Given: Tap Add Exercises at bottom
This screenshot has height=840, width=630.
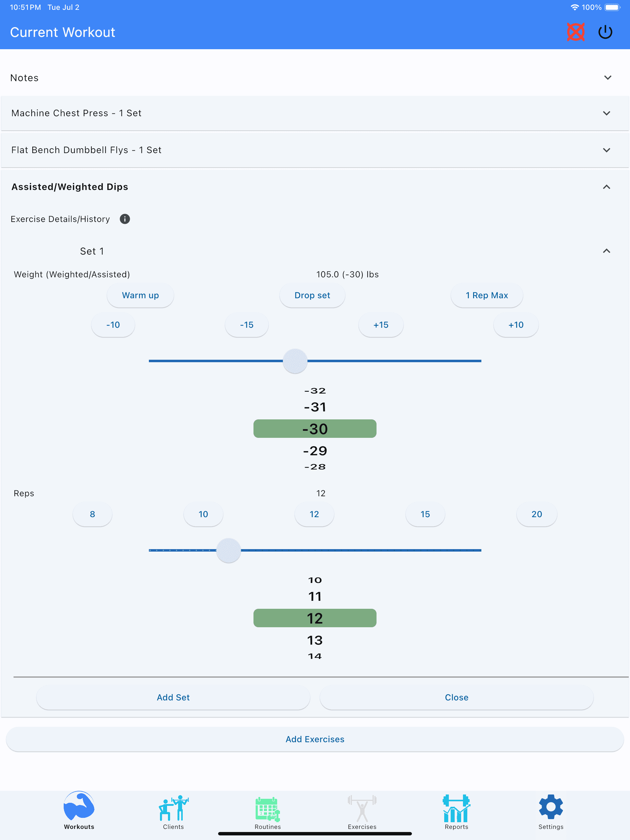Looking at the screenshot, I should [315, 739].
